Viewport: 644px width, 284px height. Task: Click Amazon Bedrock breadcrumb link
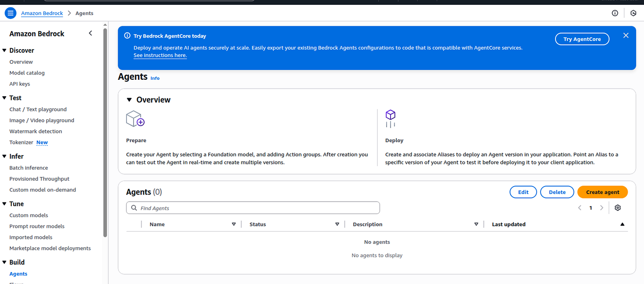point(42,13)
